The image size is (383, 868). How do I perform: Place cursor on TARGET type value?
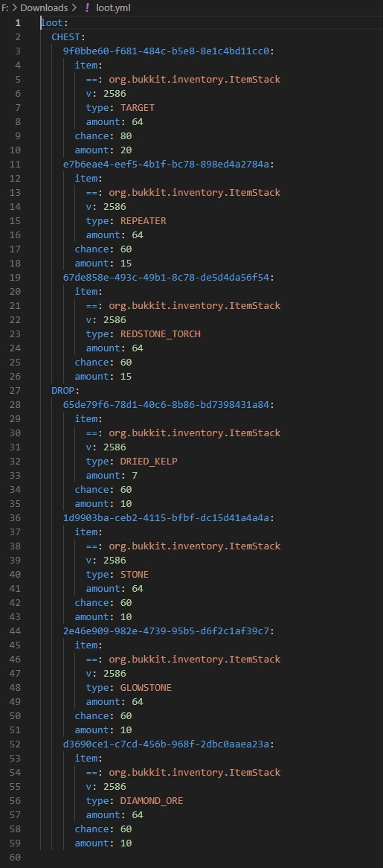pos(137,107)
